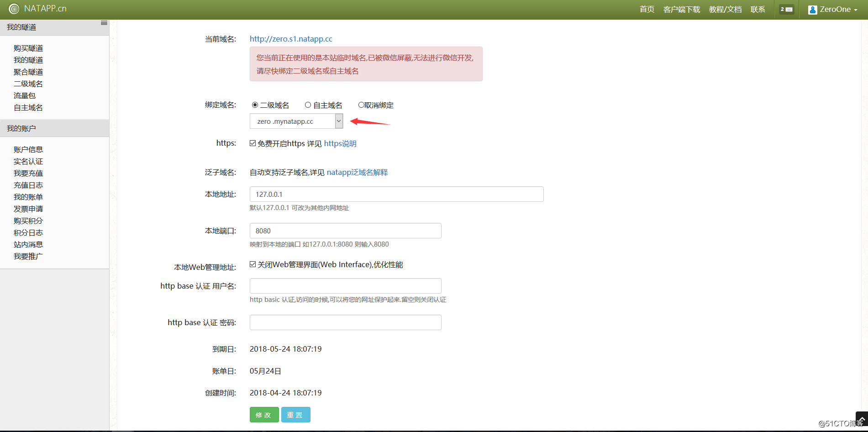Toggle the 免费开启https checkbox
The height and width of the screenshot is (432, 868).
(x=253, y=143)
